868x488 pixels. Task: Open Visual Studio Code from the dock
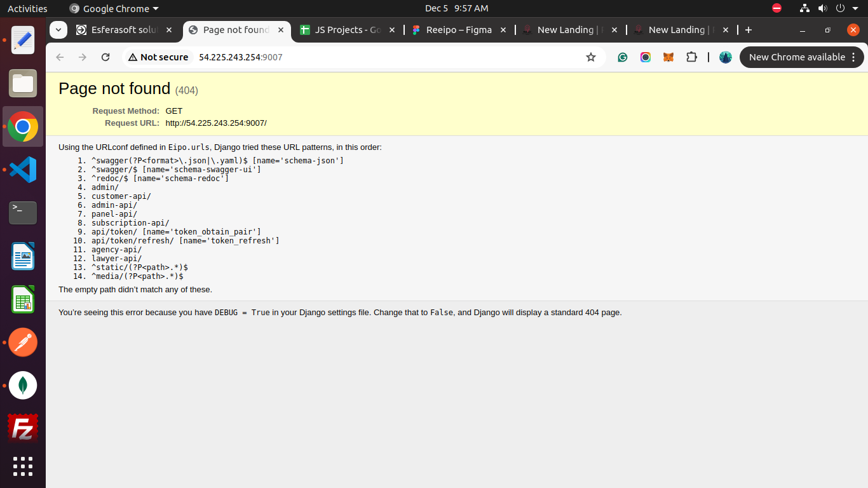tap(23, 170)
